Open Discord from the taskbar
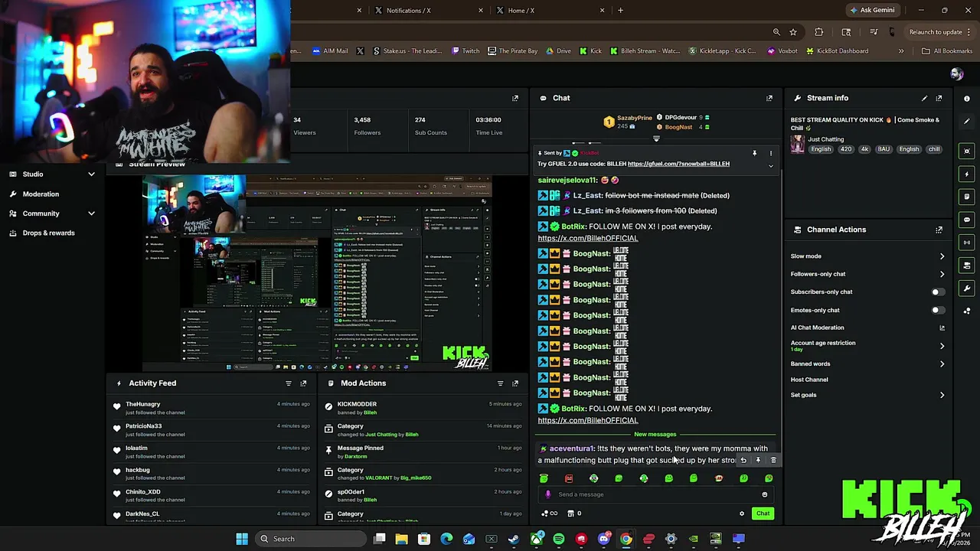The height and width of the screenshot is (551, 980). pyautogui.click(x=604, y=539)
